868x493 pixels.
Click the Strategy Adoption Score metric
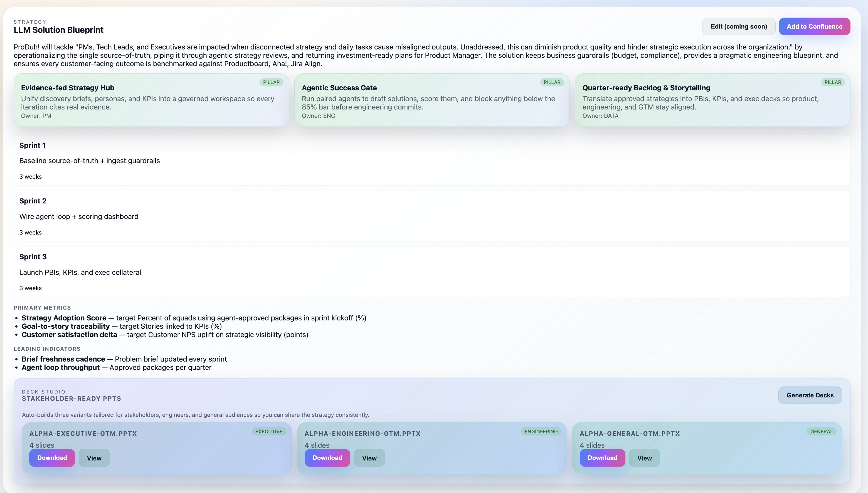coord(64,318)
